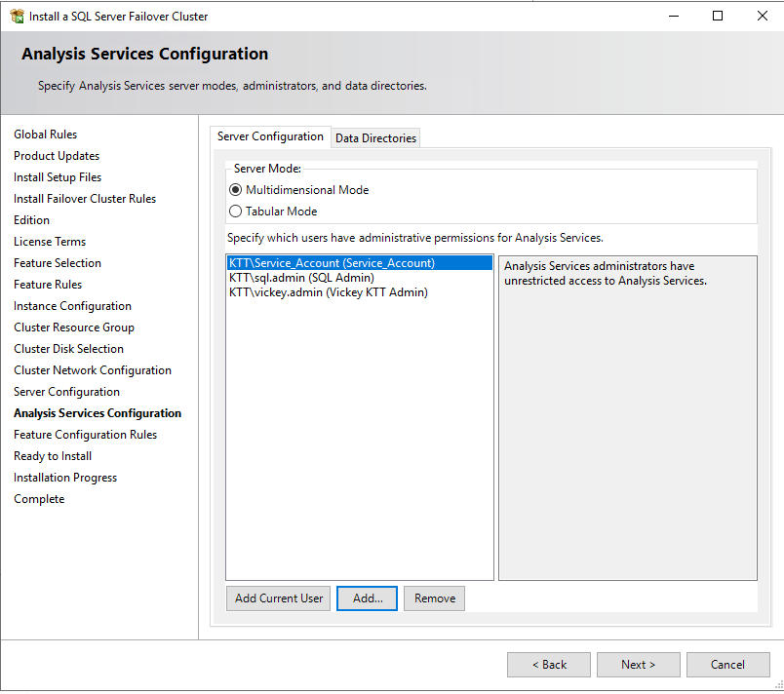
Task: Click License Terms step in sidebar
Action: point(50,242)
